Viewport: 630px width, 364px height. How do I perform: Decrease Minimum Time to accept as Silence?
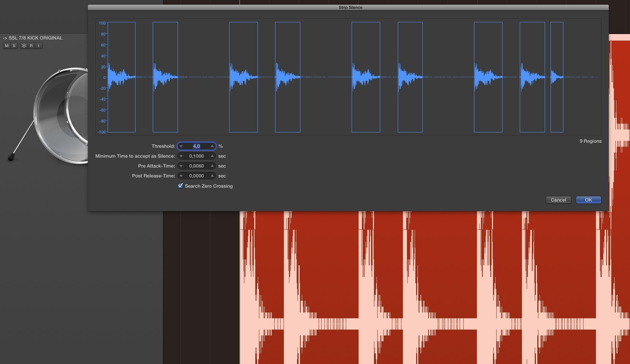(181, 156)
